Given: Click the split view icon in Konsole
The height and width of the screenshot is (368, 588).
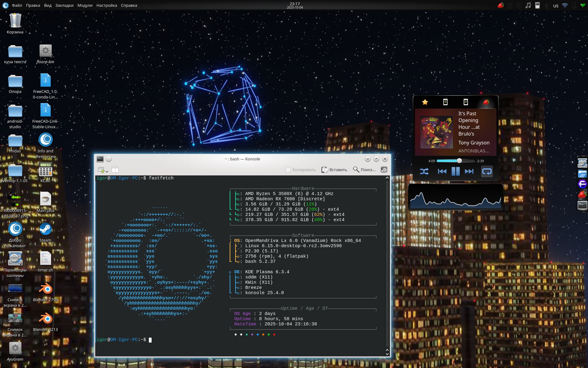Looking at the screenshot, I should 115,170.
